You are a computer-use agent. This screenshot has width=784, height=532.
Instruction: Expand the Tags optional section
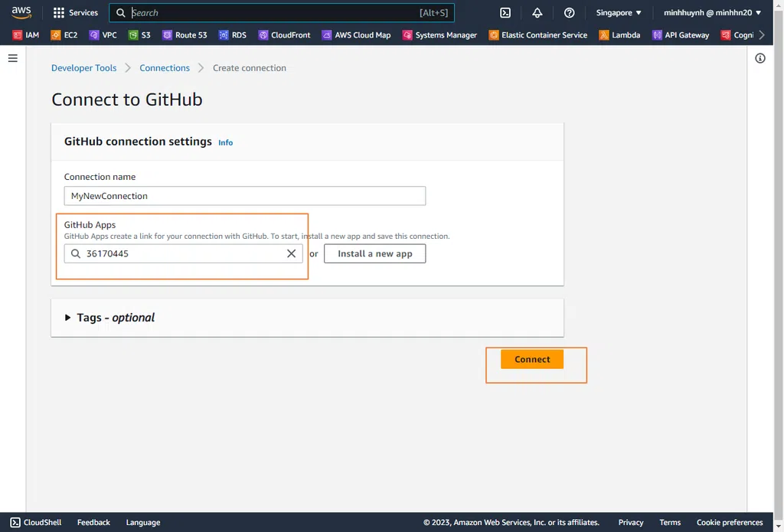point(111,318)
